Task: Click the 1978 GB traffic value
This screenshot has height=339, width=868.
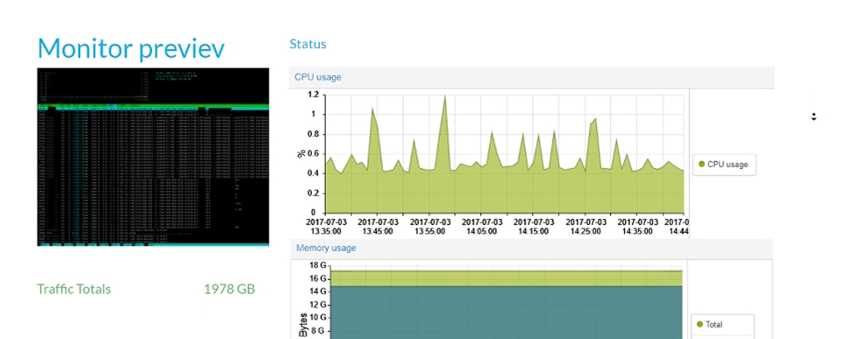Action: click(x=229, y=289)
